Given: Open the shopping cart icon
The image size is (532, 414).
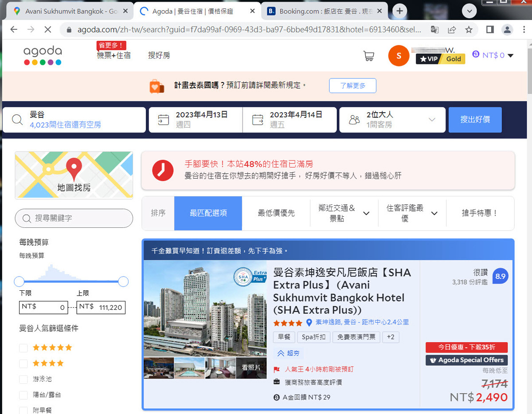Looking at the screenshot, I should click(368, 56).
